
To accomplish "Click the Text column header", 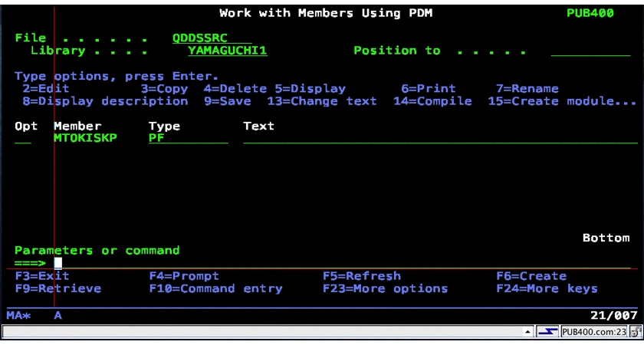I will tap(259, 126).
